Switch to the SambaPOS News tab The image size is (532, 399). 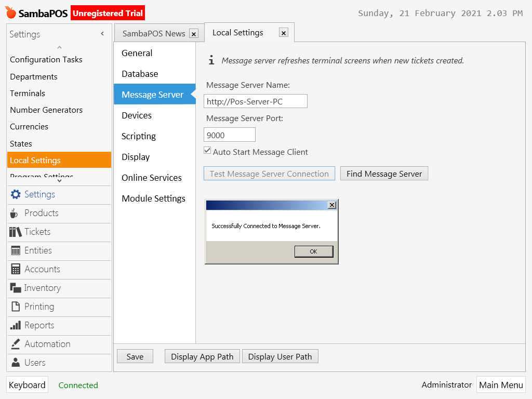pyautogui.click(x=154, y=34)
